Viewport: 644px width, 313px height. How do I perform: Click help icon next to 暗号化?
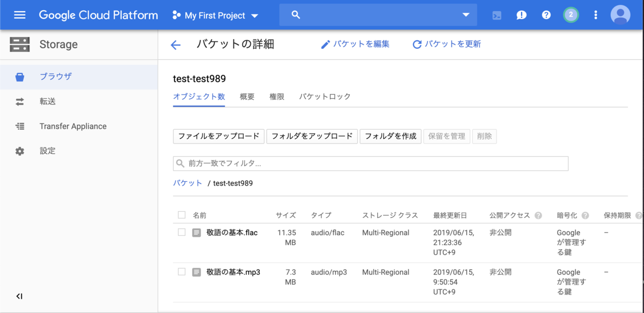[x=585, y=215]
